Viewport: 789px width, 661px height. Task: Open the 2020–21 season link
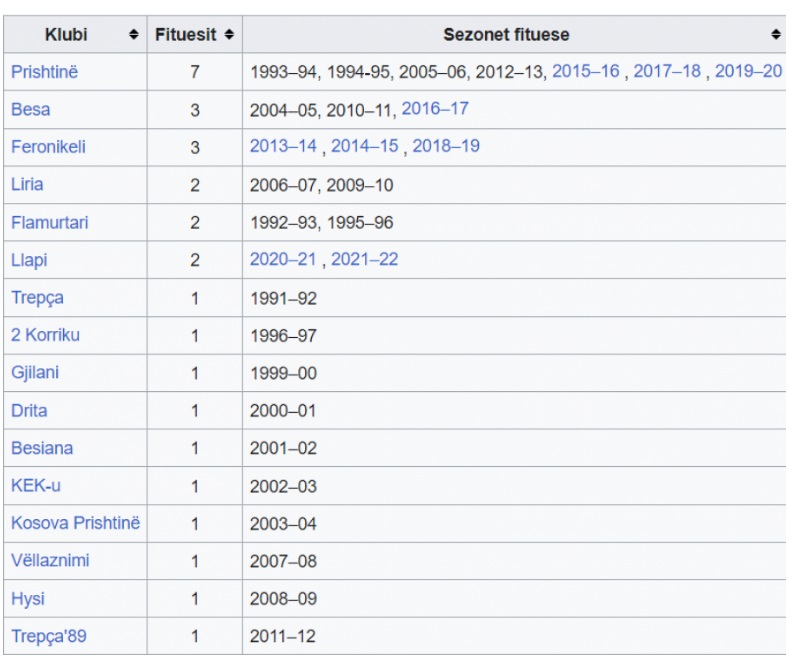283,260
